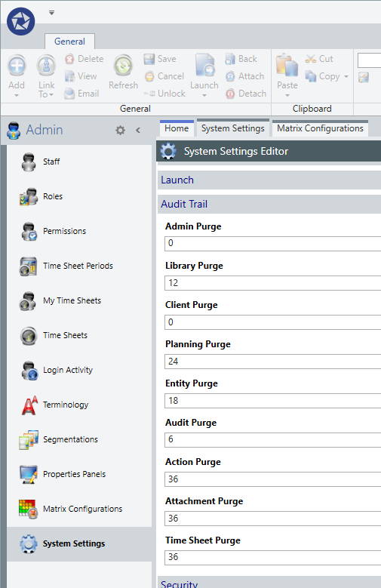
Task: Click the Entity Purge input field
Action: pos(272,401)
